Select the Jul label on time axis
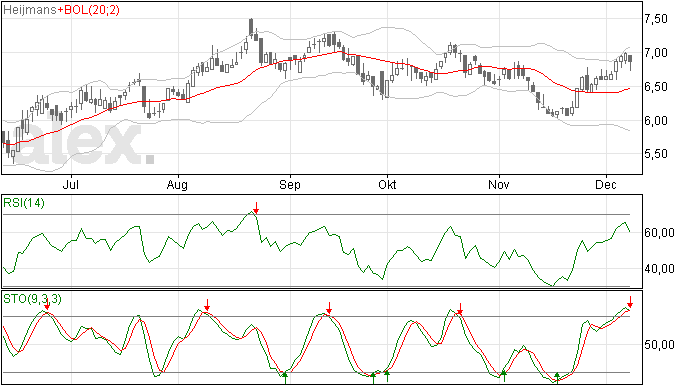Viewport: 690px width, 387px height. point(70,184)
